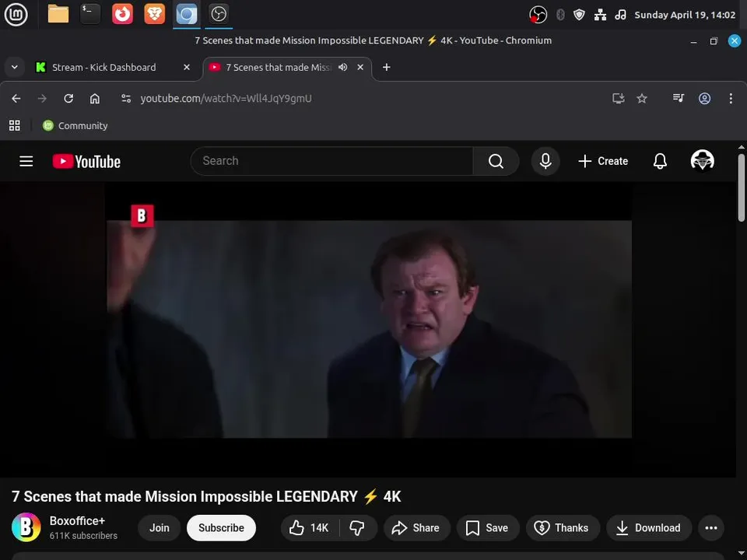Image resolution: width=747 pixels, height=560 pixels.
Task: Open the OBS Studio panel launcher
Action: pyautogui.click(x=219, y=14)
